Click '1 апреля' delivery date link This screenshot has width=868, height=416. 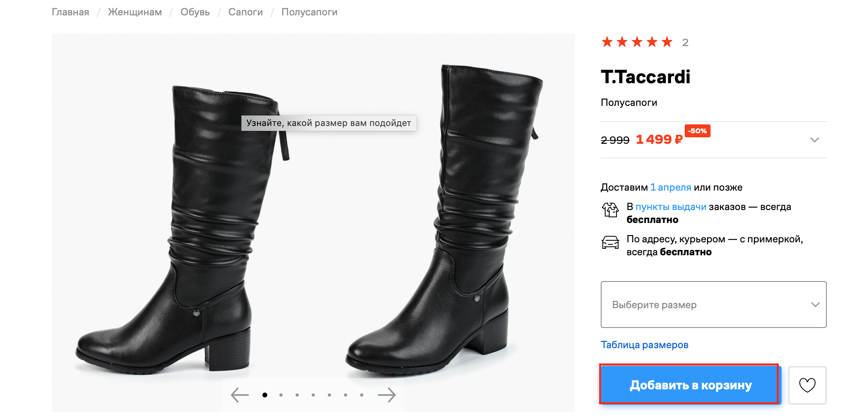coord(671,187)
